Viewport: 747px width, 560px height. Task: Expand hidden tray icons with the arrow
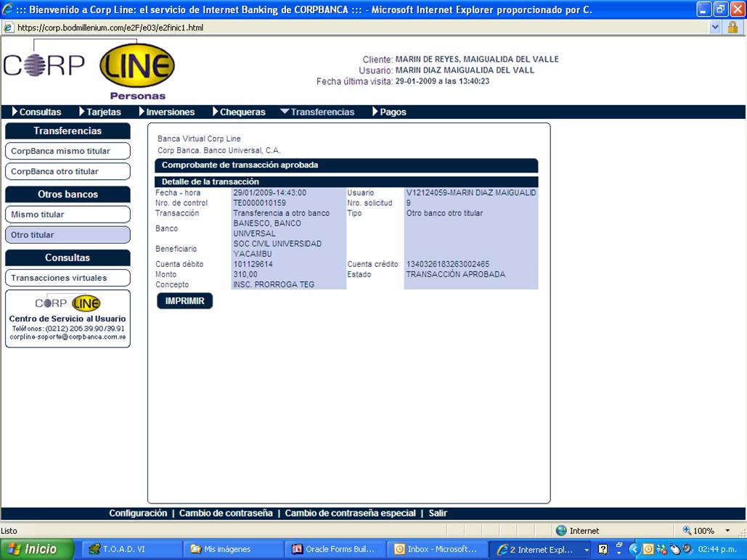point(634,549)
